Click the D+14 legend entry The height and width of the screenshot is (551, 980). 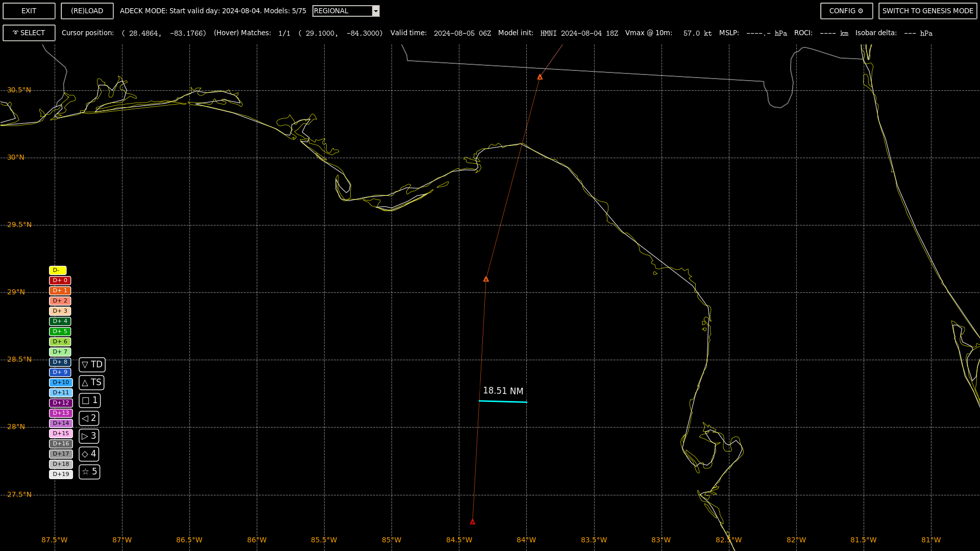click(x=61, y=423)
